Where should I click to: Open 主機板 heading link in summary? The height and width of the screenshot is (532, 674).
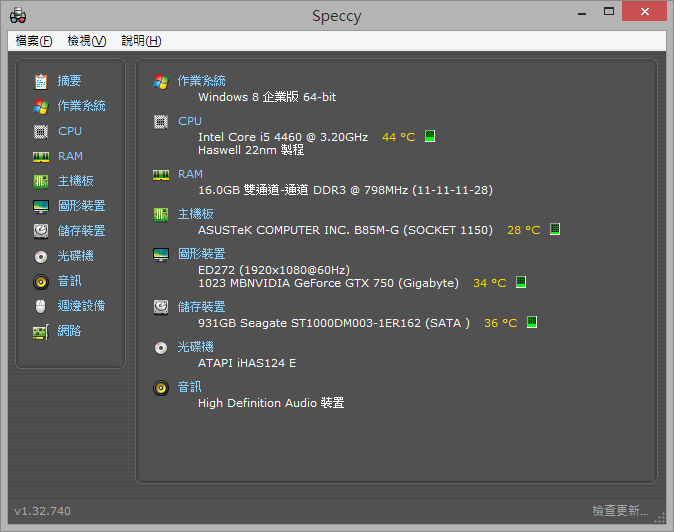tap(196, 214)
